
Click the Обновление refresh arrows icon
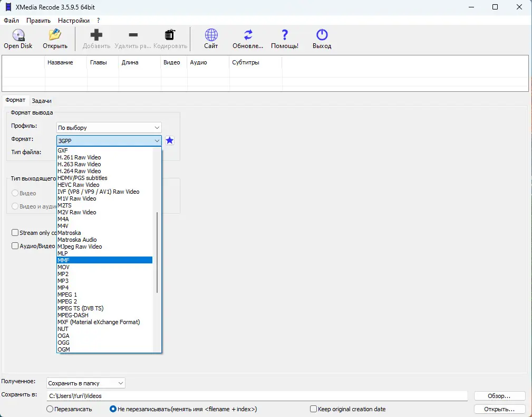[x=248, y=35]
